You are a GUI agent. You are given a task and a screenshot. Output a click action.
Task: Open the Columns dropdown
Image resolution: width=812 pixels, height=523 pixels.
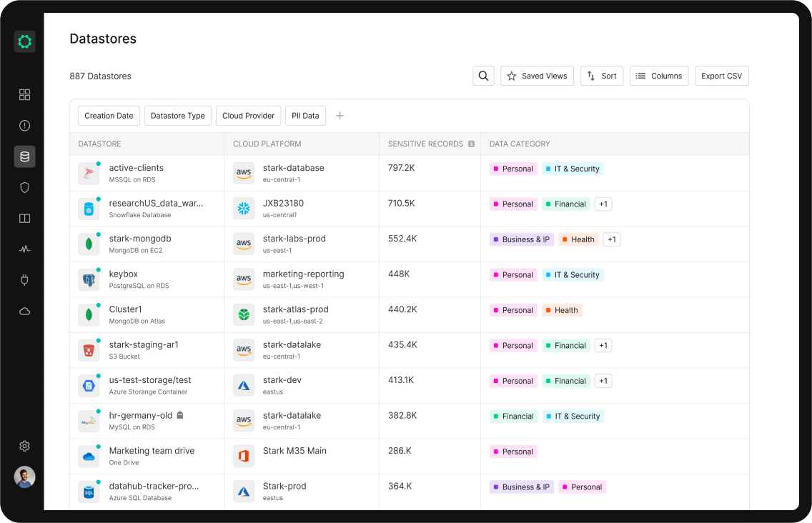tap(658, 76)
